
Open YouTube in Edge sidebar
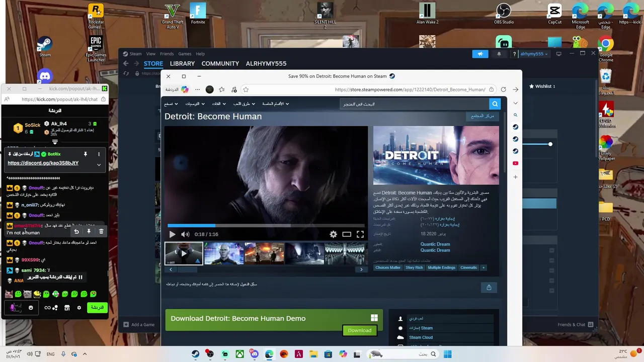[515, 163]
